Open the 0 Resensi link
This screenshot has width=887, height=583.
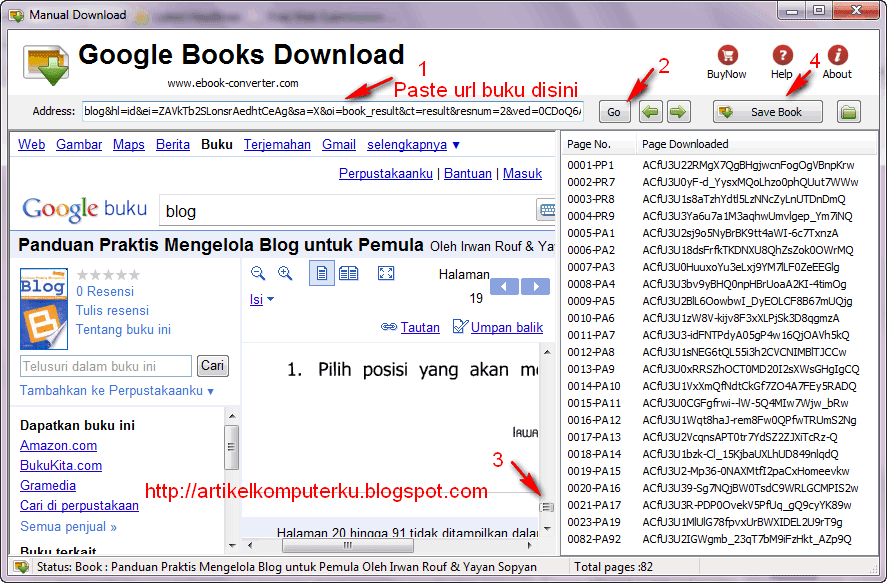[x=105, y=292]
